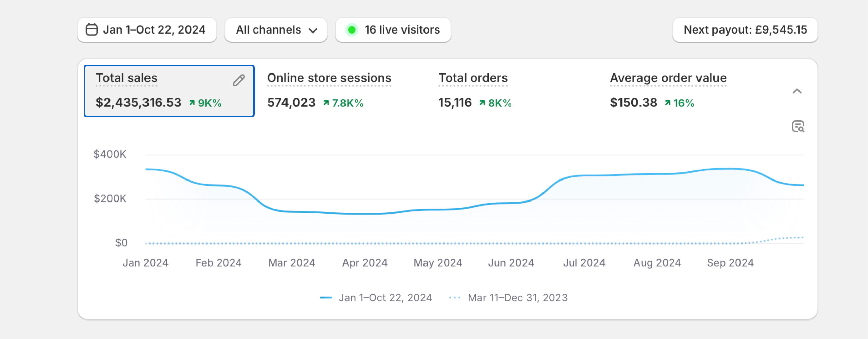Open the Jan 1–Oct 22, 2024 date range picker
Screen dimensions: 868x339
147,30
